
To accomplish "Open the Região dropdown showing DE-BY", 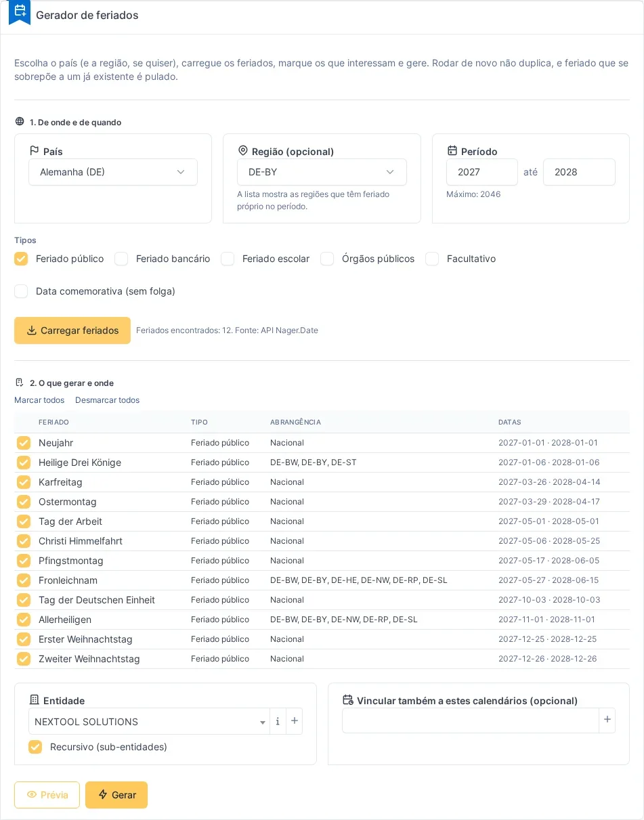I will 322,172.
